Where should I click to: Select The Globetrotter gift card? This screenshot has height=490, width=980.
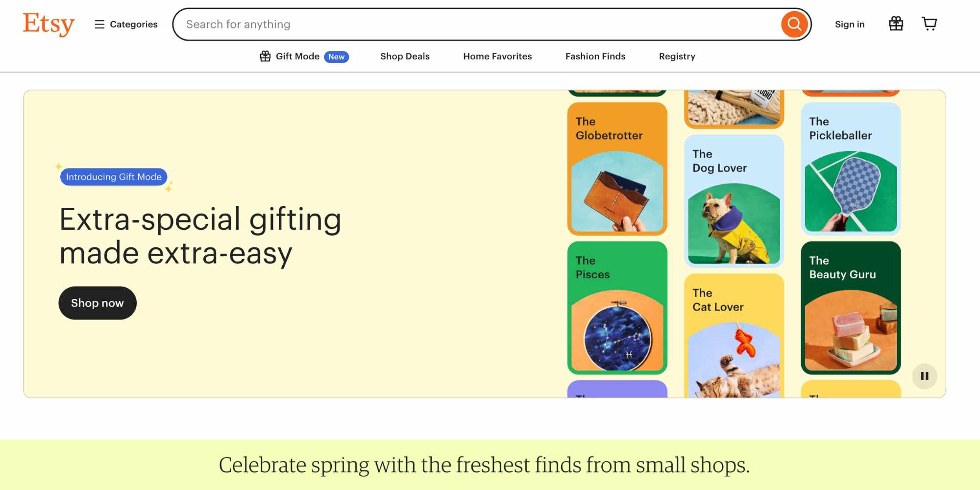pos(617,169)
